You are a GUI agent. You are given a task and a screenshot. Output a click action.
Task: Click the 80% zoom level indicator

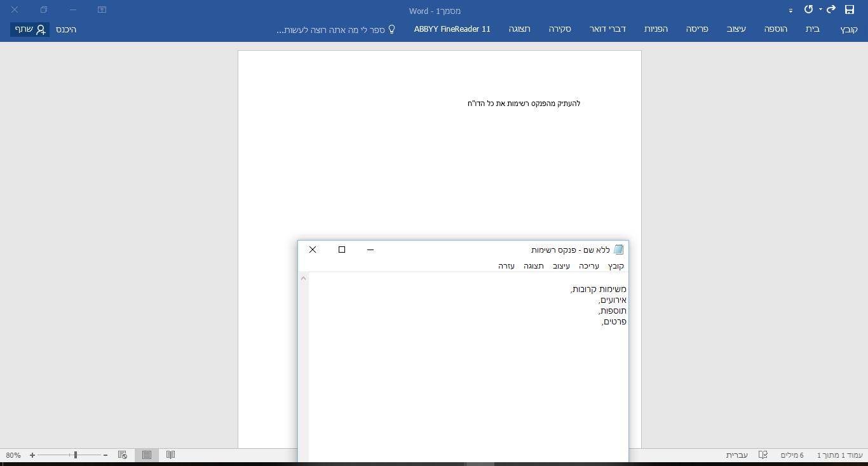(x=13, y=455)
